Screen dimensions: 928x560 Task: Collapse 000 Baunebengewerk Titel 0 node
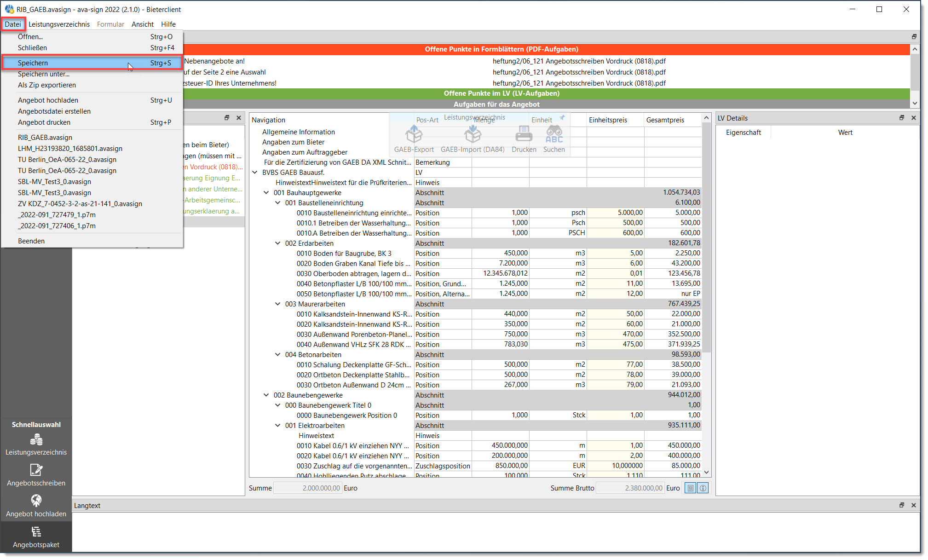(x=278, y=405)
